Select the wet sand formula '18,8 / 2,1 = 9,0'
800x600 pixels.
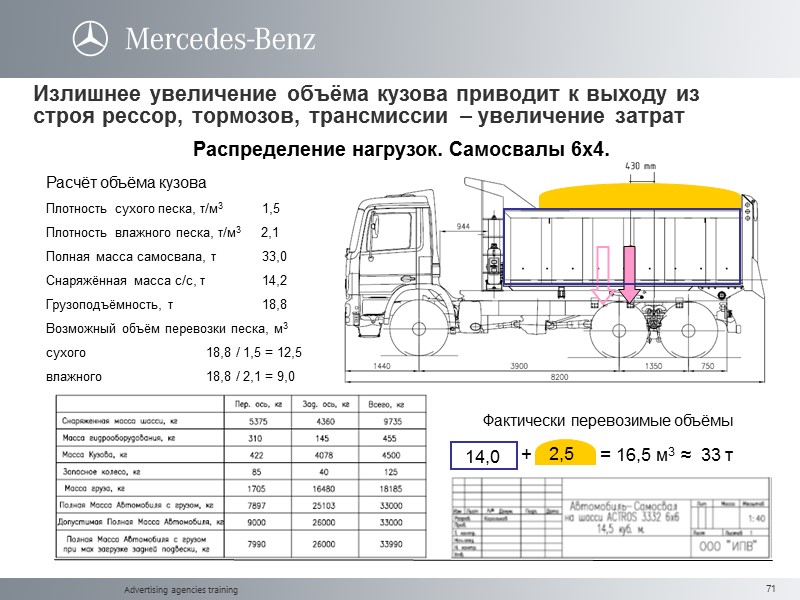click(x=251, y=377)
